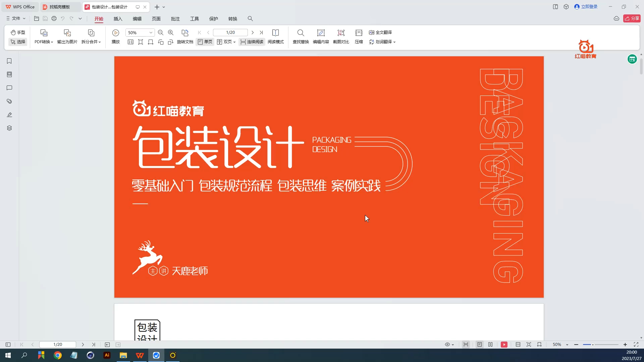Image resolution: width=644 pixels, height=362 pixels.
Task: Open the 保护 ribbon tab
Action: tap(214, 19)
